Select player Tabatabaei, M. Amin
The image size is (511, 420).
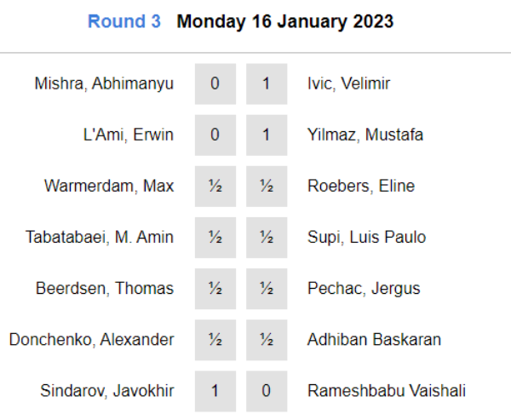[100, 238]
